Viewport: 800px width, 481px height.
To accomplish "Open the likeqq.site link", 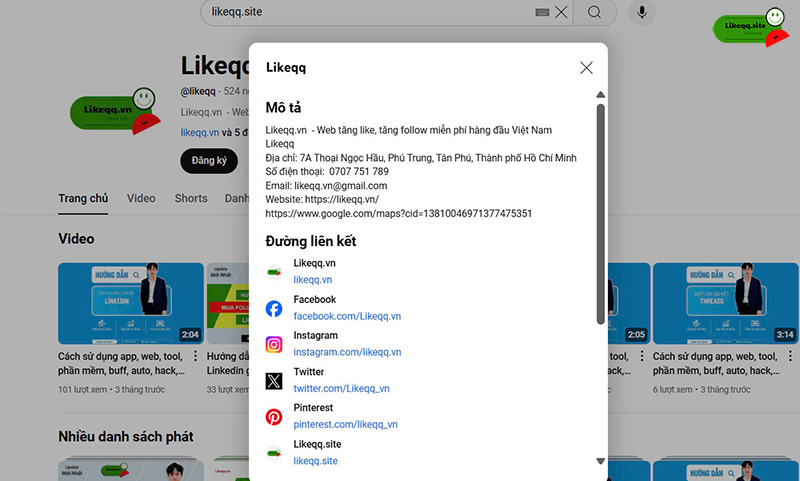I will (x=315, y=461).
